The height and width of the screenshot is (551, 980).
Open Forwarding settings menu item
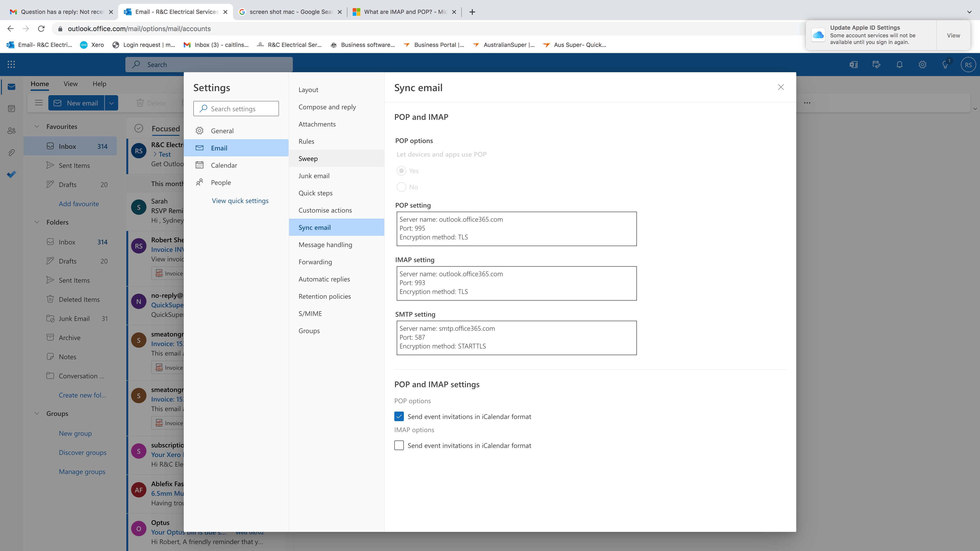pos(315,262)
